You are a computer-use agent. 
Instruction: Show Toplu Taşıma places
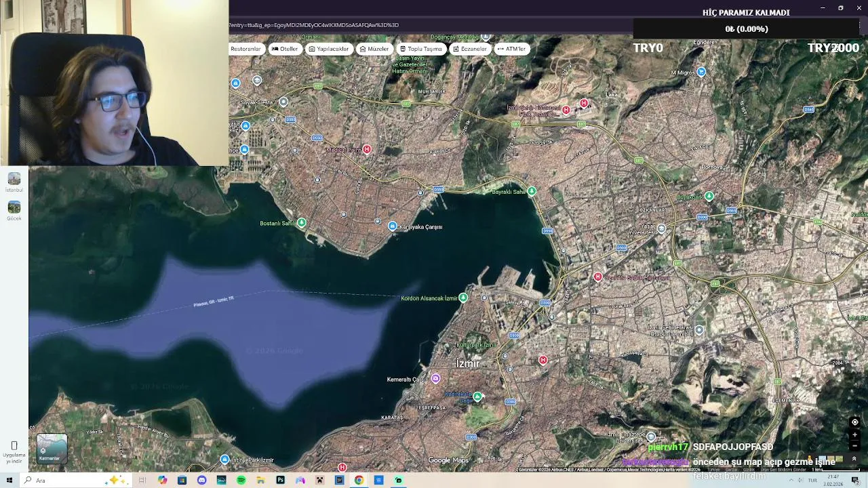pos(421,49)
